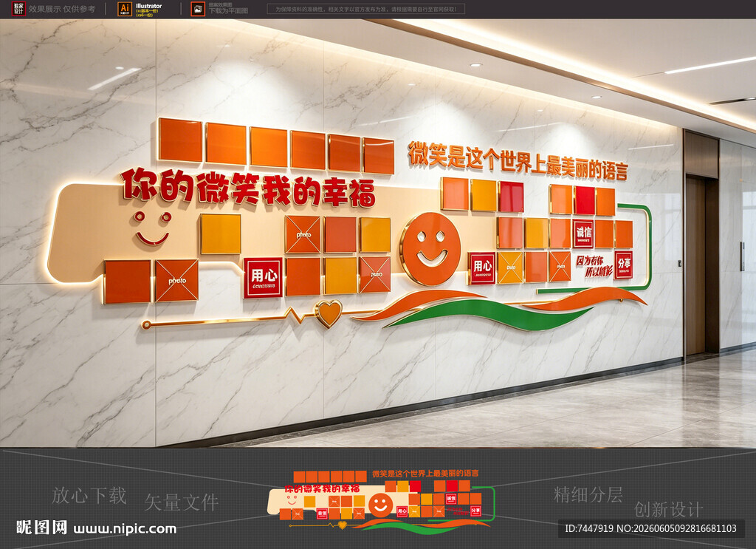This screenshot has width=756, height=549.
Task: Click the '下载为平面图' text
Action: point(228,10)
